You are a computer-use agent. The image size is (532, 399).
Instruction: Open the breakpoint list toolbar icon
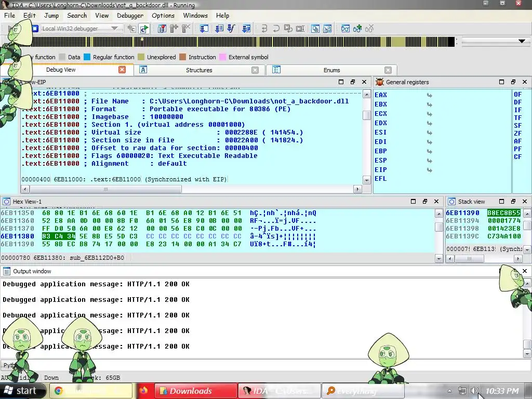[x=162, y=29]
